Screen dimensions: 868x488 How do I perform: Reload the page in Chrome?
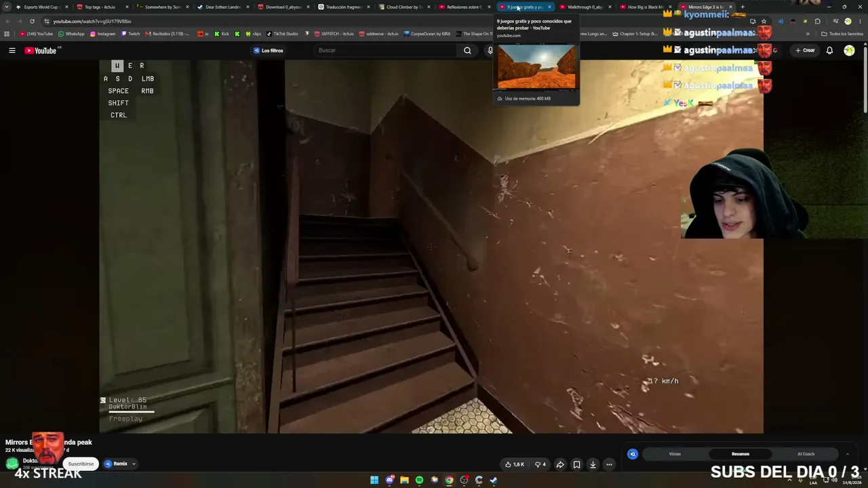tap(32, 21)
